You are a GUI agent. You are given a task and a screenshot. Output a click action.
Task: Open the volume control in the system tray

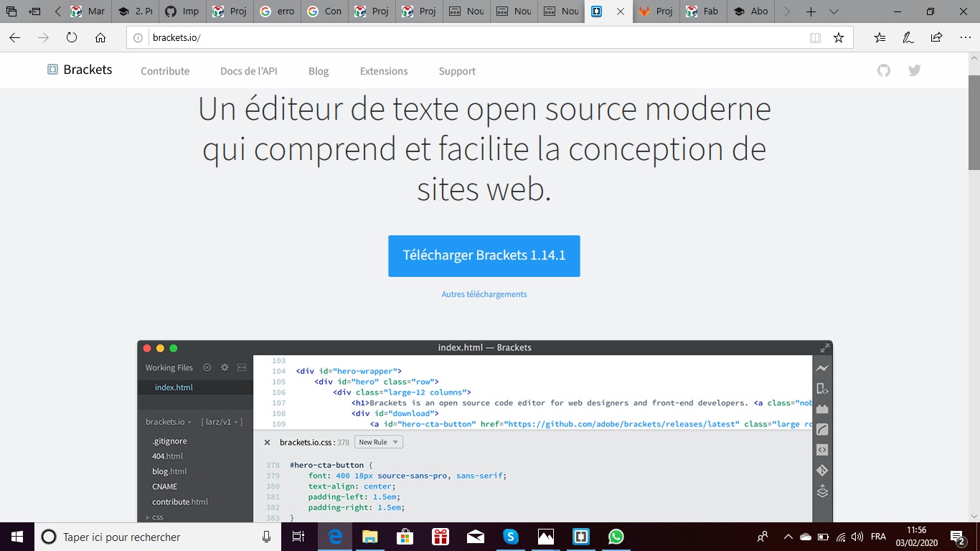[857, 537]
